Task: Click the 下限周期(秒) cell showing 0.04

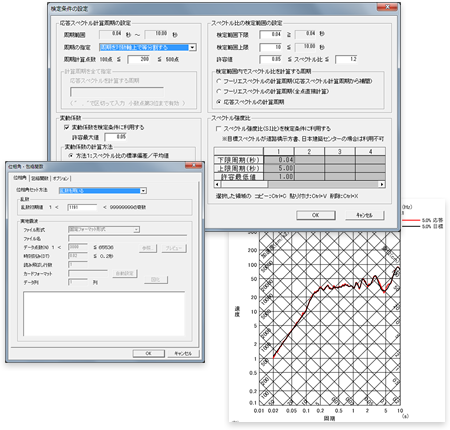Action: (279, 160)
